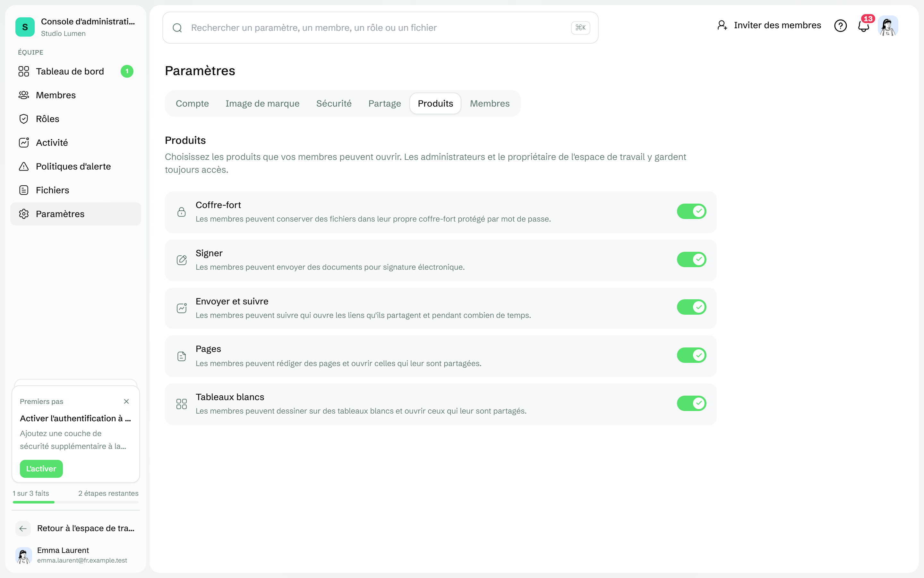The width and height of the screenshot is (924, 578).
Task: Go to Rôles shield icon
Action: (x=24, y=119)
